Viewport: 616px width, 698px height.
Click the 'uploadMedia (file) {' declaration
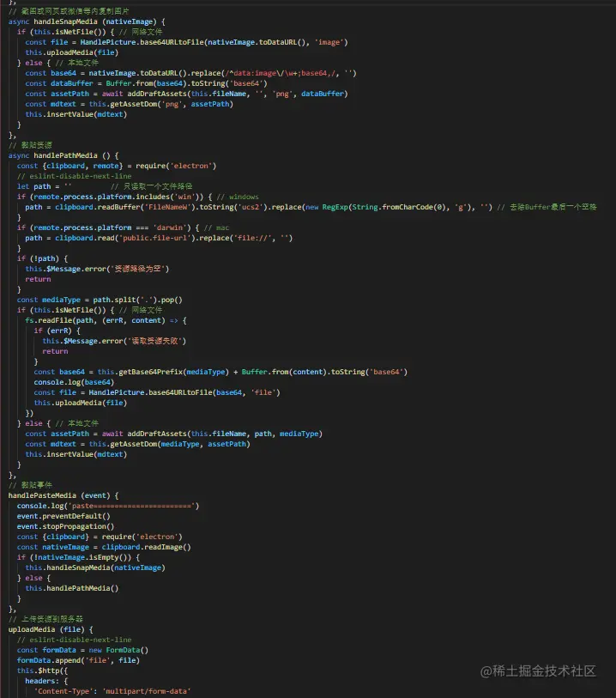(x=51, y=629)
